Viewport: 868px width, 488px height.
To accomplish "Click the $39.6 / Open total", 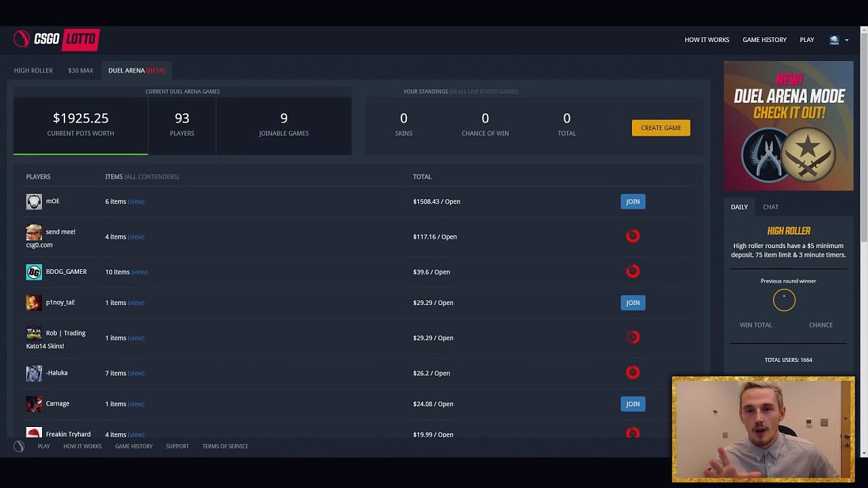I will pos(431,272).
